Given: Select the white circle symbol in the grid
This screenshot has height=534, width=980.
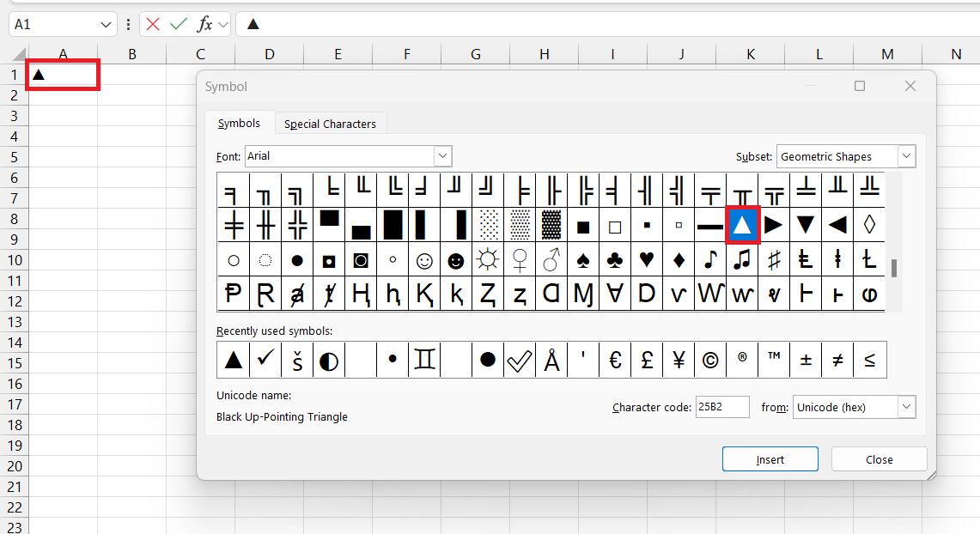Looking at the screenshot, I should [x=233, y=260].
